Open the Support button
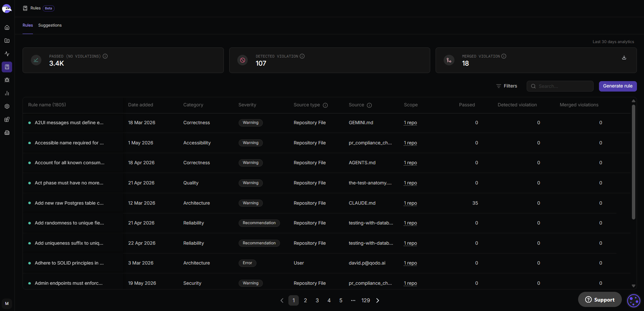Viewport: 644px width, 311px height. 600,300
